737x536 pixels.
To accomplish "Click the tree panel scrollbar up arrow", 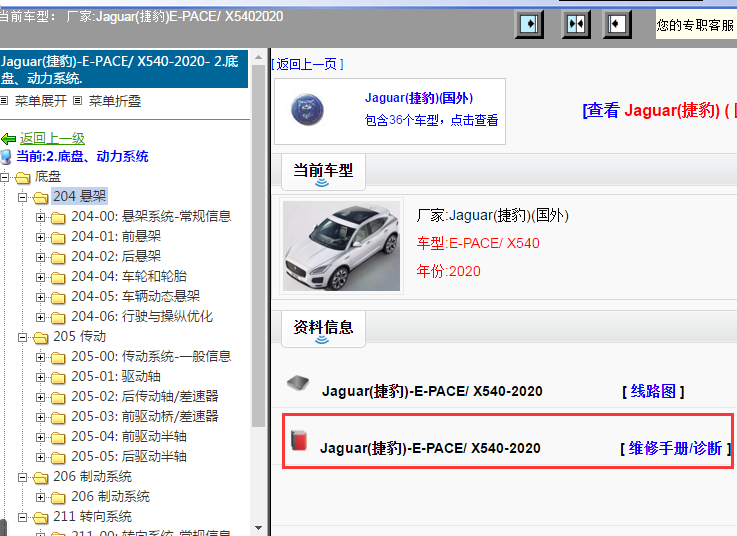I will (258, 57).
